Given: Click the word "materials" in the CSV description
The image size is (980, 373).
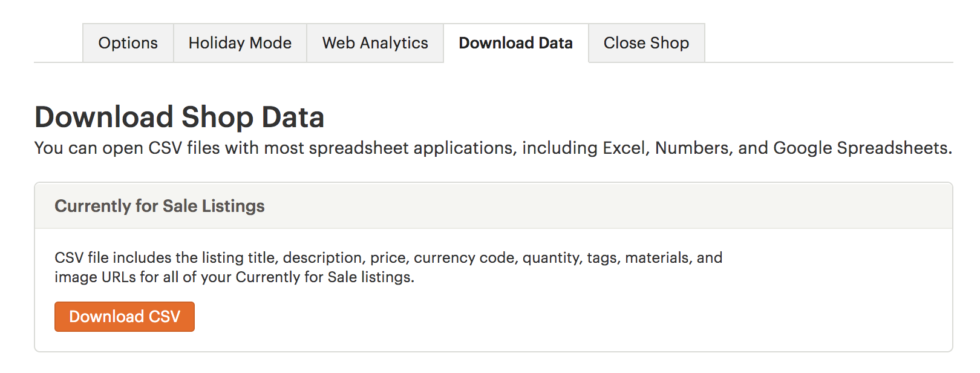Looking at the screenshot, I should click(657, 258).
